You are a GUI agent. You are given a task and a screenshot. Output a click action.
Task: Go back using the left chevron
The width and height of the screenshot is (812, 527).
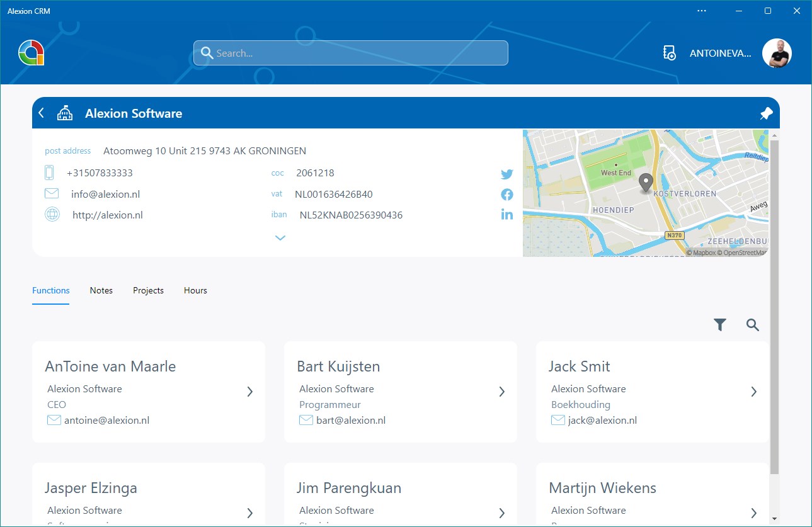point(42,113)
